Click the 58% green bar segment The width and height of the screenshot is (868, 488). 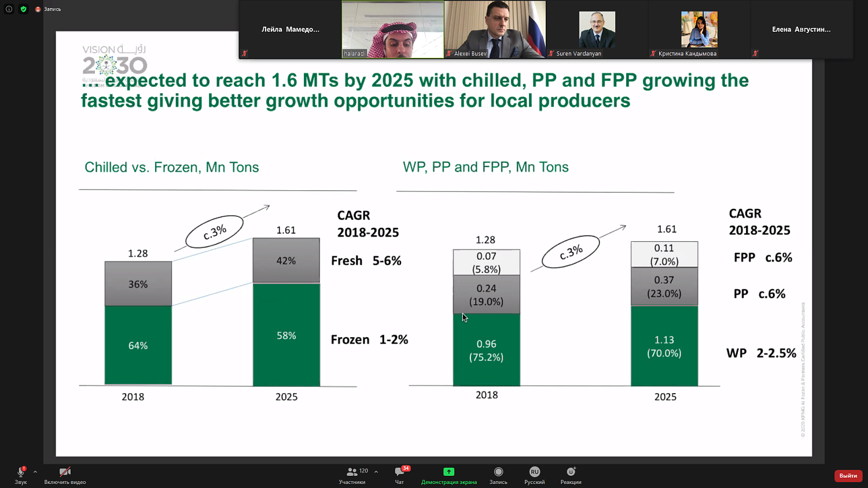[x=286, y=335]
